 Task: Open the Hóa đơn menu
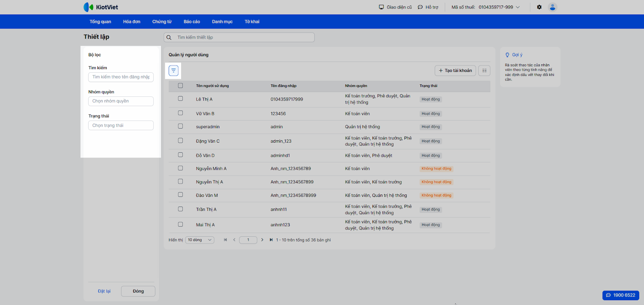pyautogui.click(x=132, y=22)
